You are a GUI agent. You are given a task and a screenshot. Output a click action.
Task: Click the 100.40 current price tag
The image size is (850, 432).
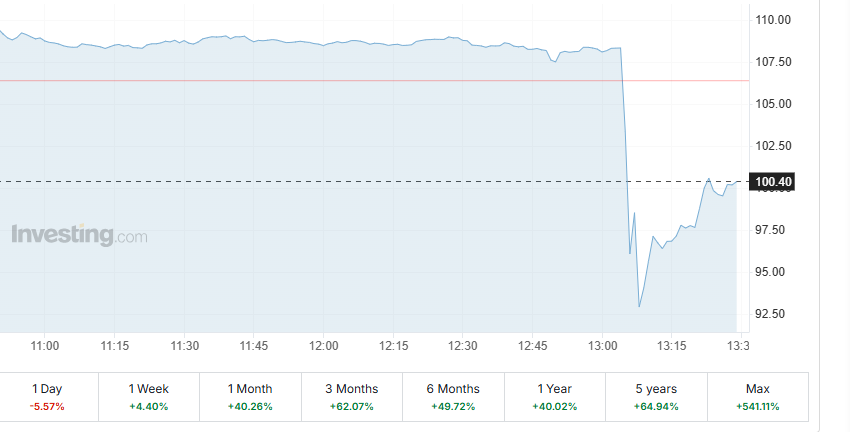click(771, 182)
